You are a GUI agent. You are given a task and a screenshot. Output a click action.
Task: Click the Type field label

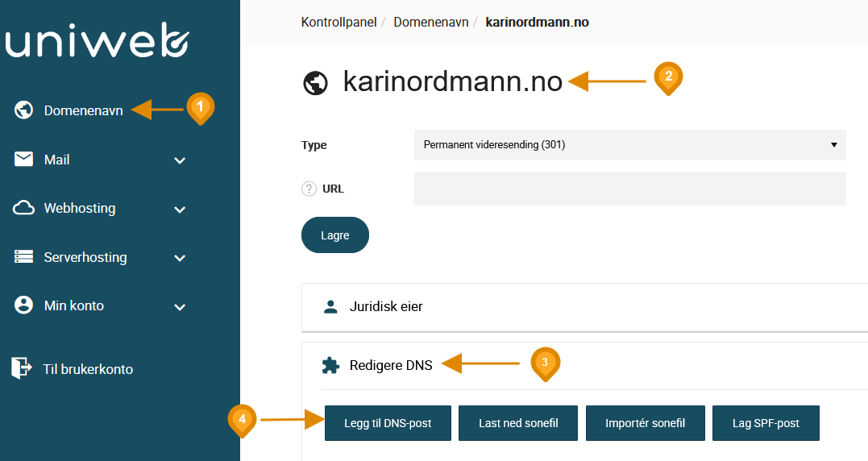click(x=314, y=145)
